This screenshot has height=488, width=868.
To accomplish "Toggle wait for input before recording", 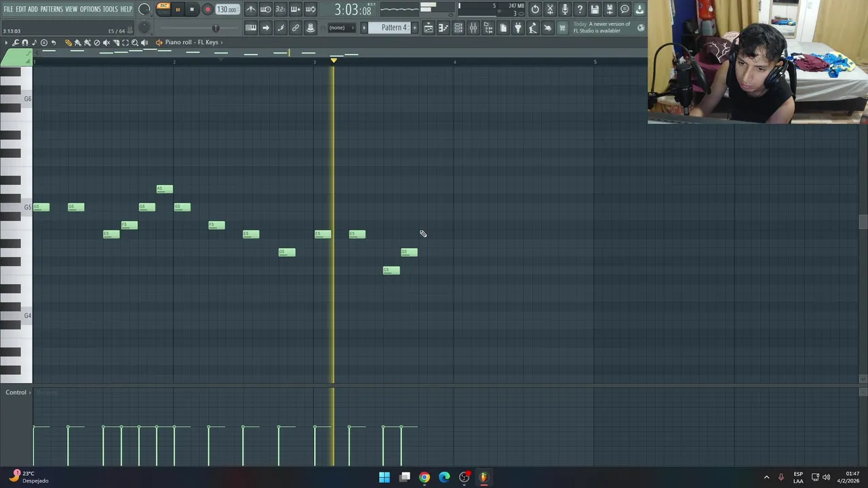I will pyautogui.click(x=266, y=9).
